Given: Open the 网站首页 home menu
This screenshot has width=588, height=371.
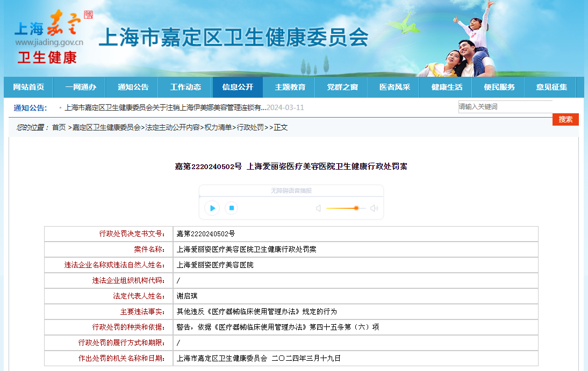Looking at the screenshot, I should (x=28, y=87).
